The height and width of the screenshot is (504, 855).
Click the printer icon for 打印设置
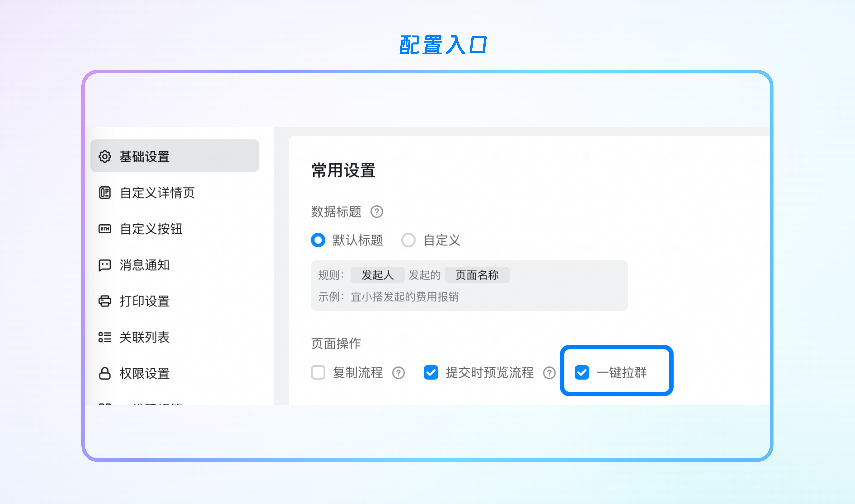pos(105,301)
